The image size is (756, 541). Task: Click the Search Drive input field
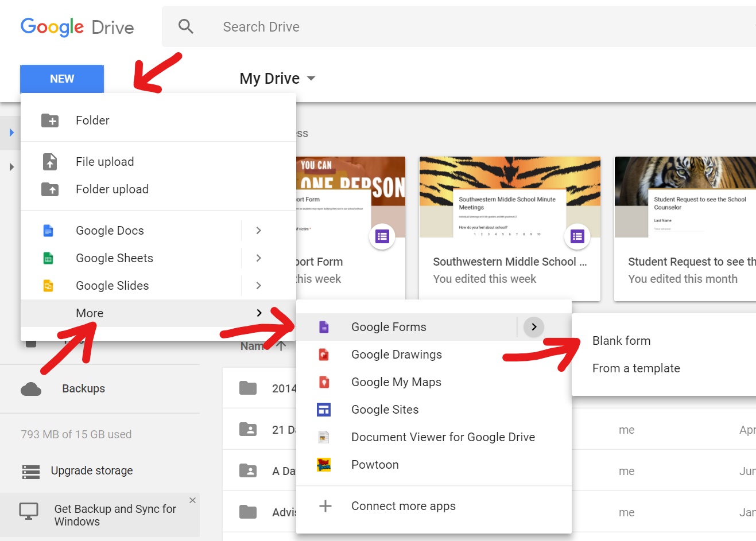coord(459,26)
